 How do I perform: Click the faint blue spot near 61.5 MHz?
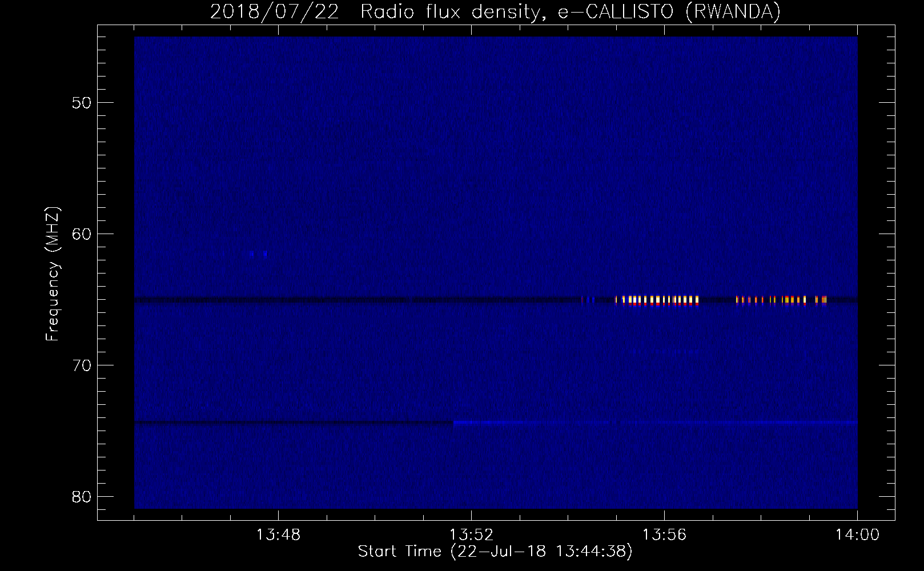(x=258, y=254)
